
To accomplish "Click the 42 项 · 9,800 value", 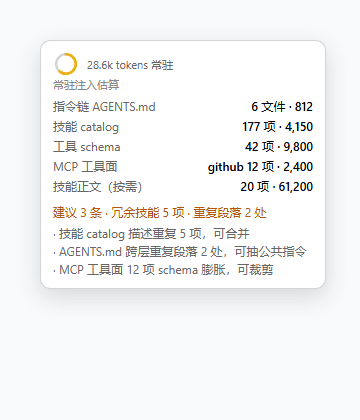I will point(279,147).
